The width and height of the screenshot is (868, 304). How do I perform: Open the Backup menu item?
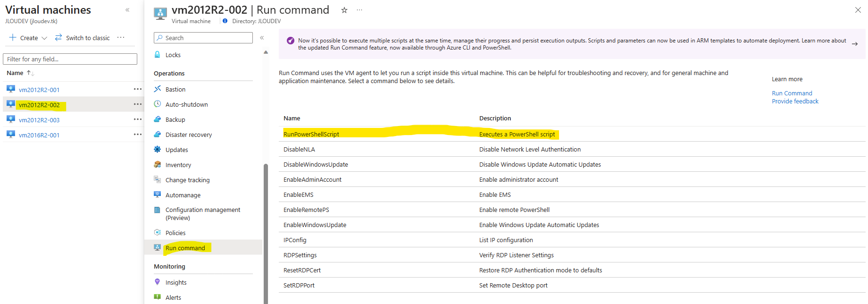point(175,120)
